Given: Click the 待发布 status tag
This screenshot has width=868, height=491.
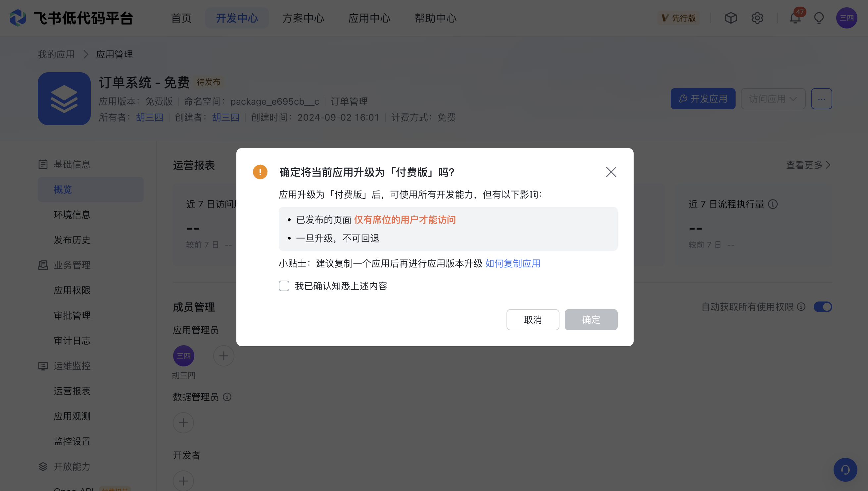Looking at the screenshot, I should point(208,82).
